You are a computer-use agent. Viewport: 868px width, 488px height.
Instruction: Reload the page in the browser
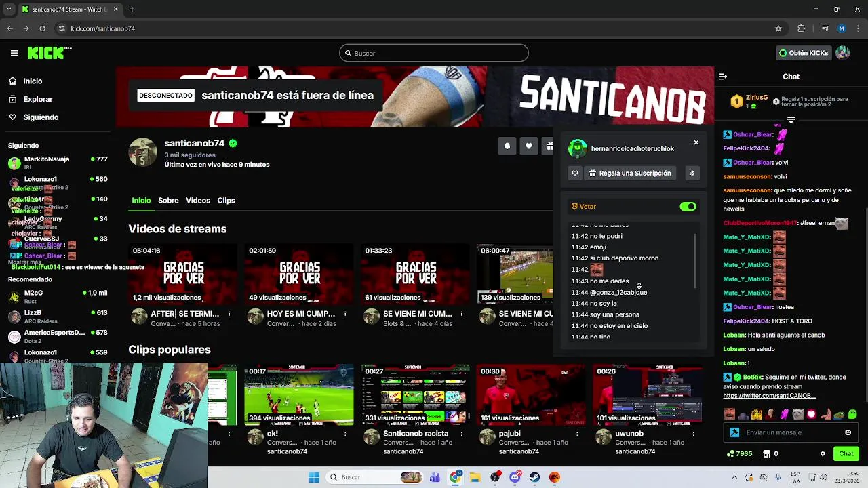[x=42, y=28]
